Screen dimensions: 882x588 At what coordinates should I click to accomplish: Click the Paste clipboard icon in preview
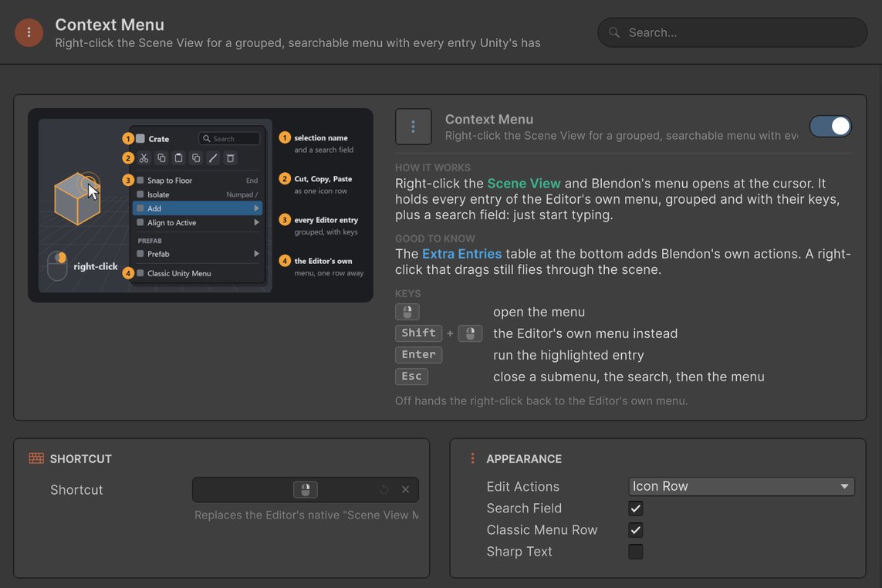coord(178,158)
